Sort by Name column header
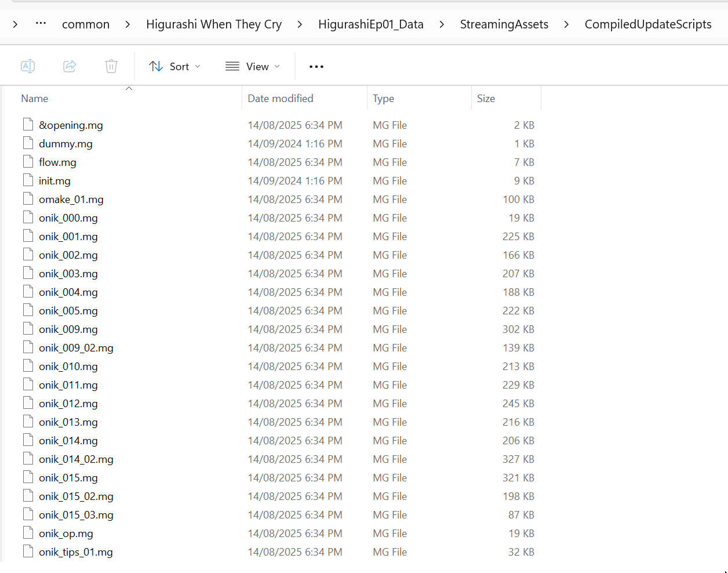The width and height of the screenshot is (728, 573). (35, 99)
